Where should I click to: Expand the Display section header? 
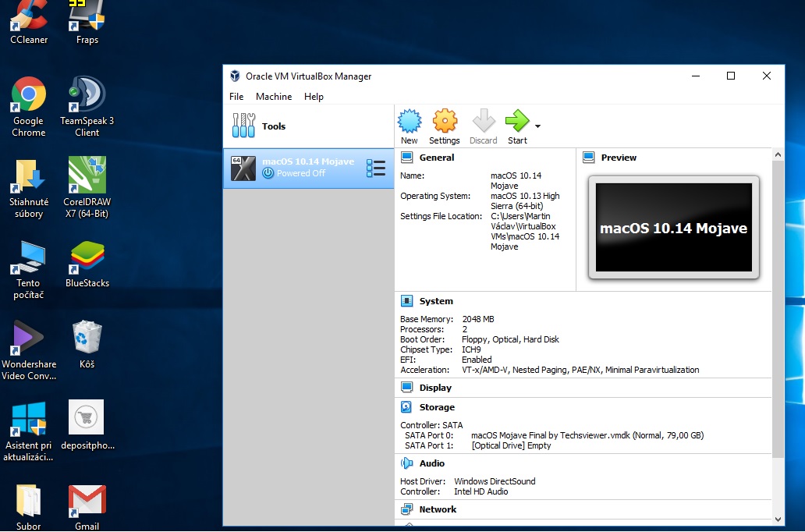[x=434, y=388]
